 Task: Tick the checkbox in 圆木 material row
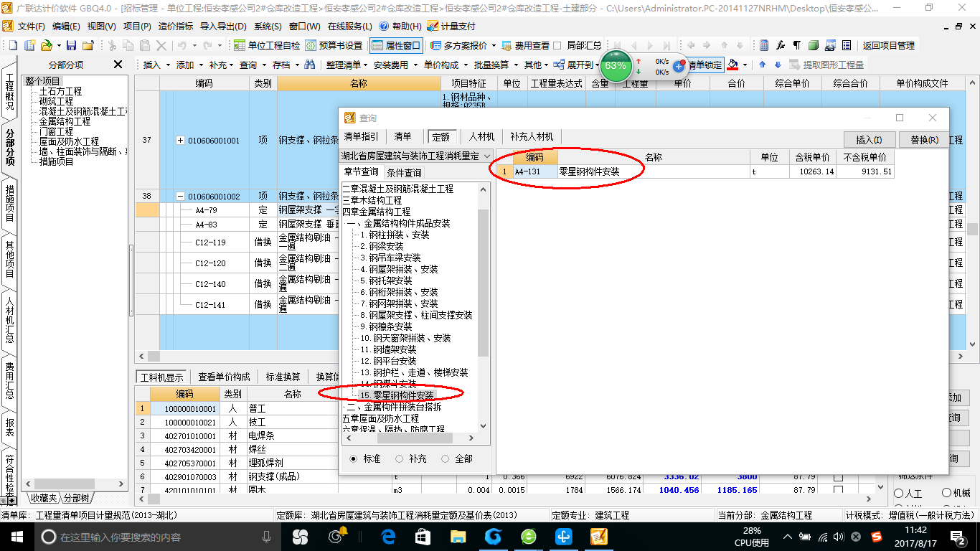[838, 491]
